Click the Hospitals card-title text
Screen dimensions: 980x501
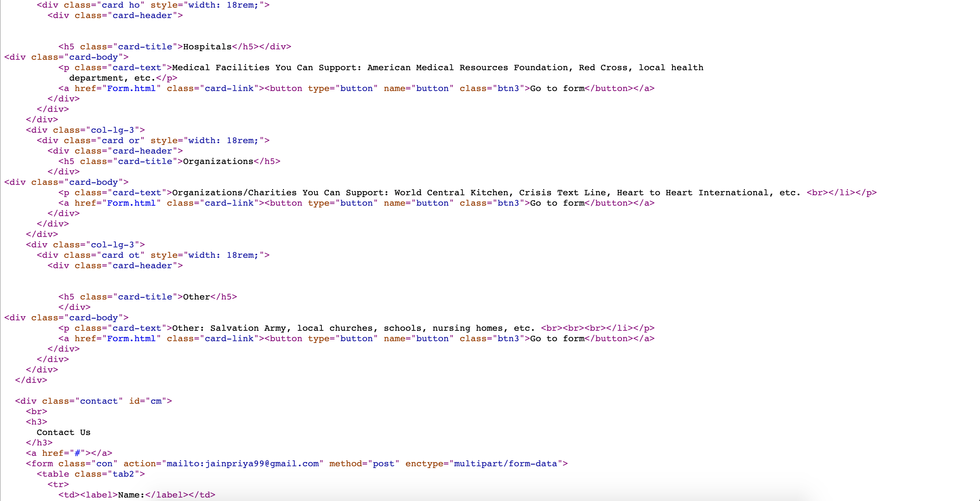coord(207,47)
